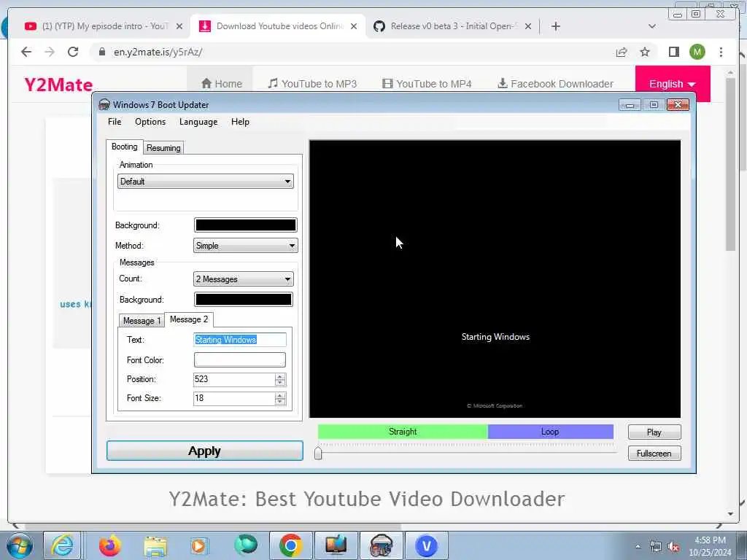This screenshot has width=747, height=560.
Task: Open the Help menu in Boot Updater
Action: point(240,122)
